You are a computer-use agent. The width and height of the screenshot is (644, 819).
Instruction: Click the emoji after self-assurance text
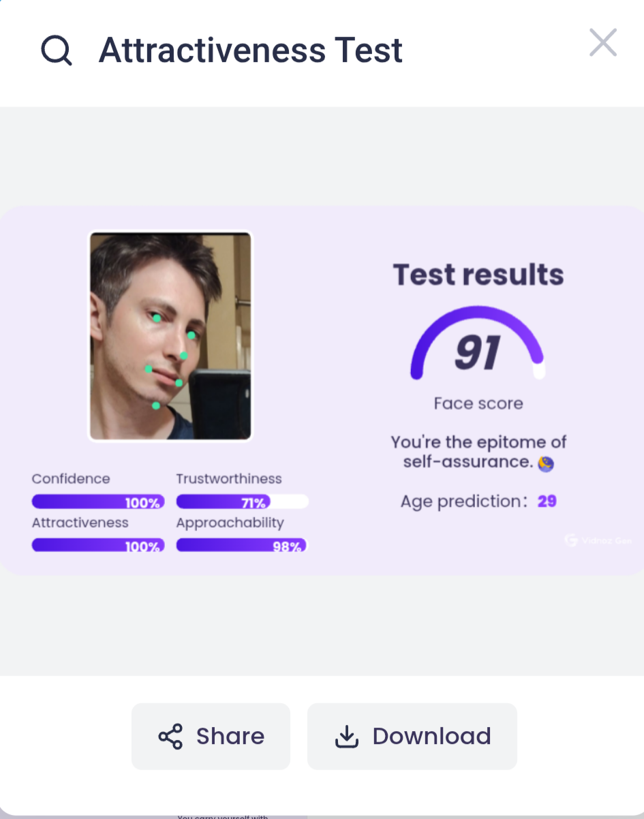pos(546,463)
